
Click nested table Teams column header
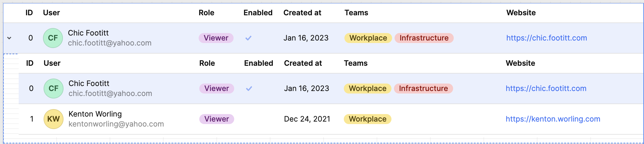(356, 63)
